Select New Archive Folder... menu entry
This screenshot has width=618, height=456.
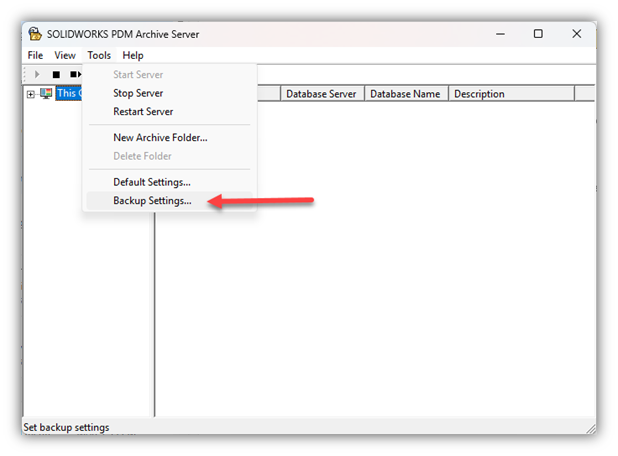[x=169, y=138]
